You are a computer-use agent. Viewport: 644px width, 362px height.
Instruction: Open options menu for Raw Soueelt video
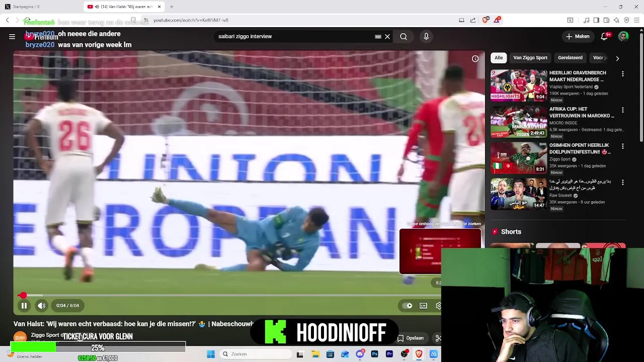tap(623, 183)
